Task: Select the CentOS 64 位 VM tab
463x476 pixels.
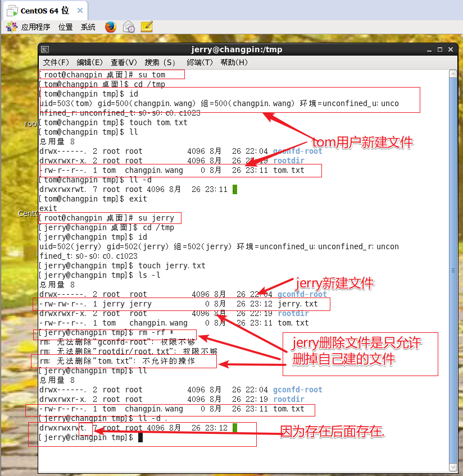Action: tap(45, 11)
